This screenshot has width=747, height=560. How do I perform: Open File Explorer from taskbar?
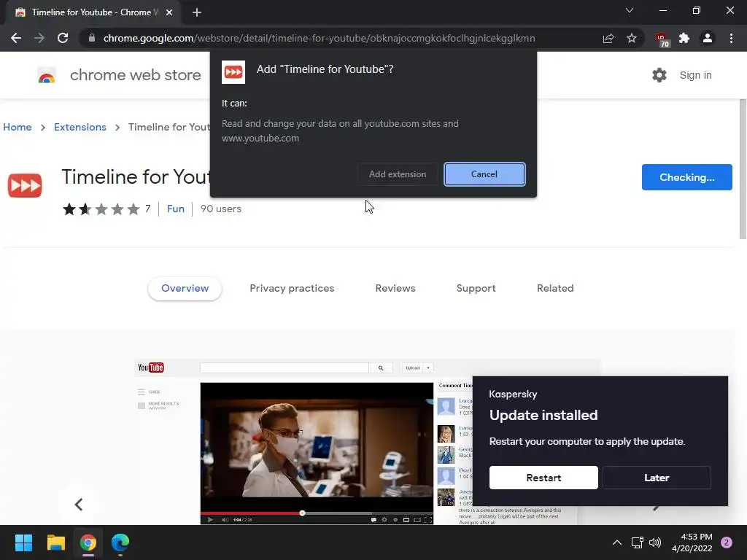point(55,542)
